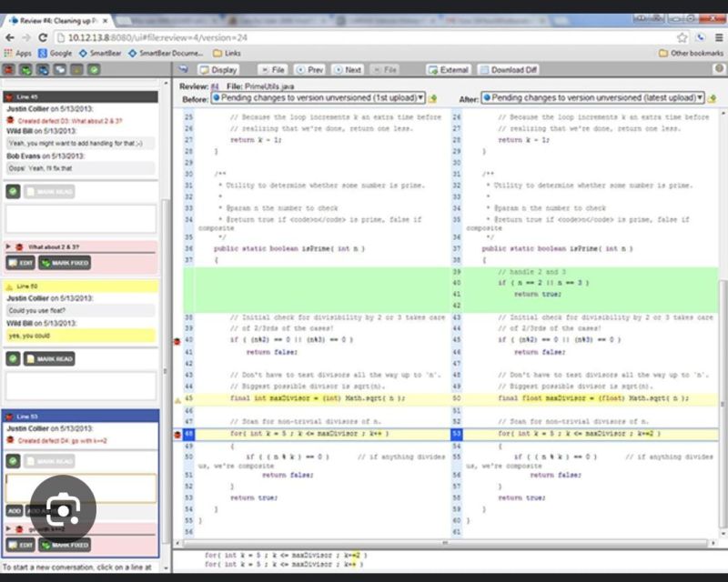Click the Display button in the toolbar

tap(218, 69)
